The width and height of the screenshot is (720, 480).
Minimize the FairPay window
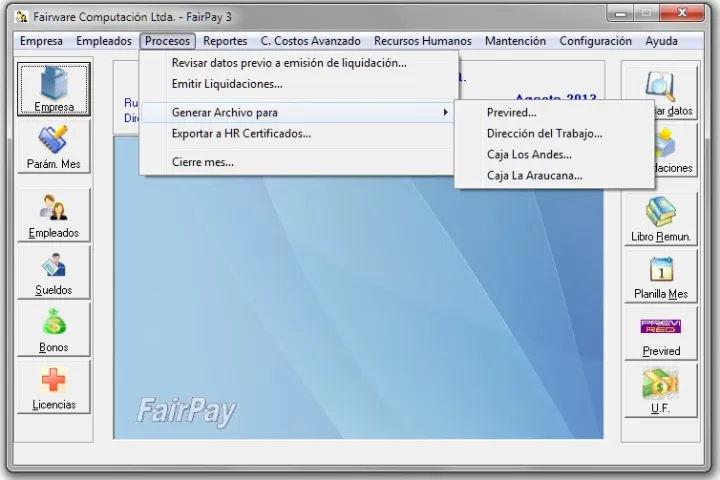click(x=620, y=13)
